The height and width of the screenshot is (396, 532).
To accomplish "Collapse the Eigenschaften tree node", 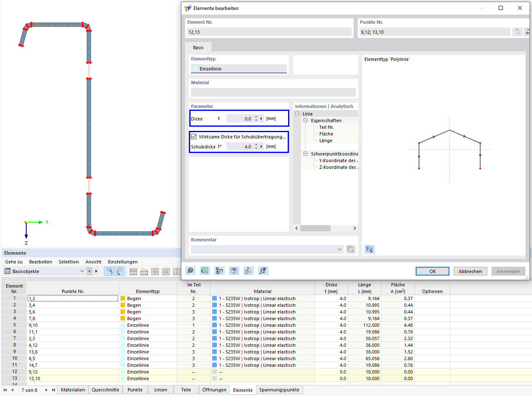I will click(306, 120).
